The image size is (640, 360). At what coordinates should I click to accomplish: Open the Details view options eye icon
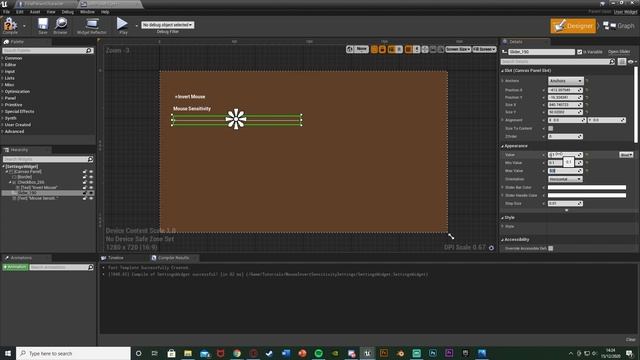[631, 62]
